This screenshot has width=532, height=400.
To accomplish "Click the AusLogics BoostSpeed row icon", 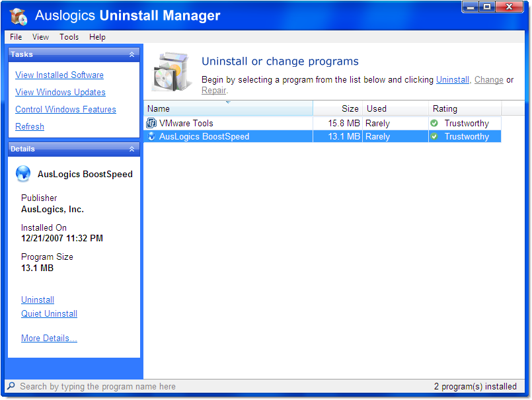I will 151,136.
